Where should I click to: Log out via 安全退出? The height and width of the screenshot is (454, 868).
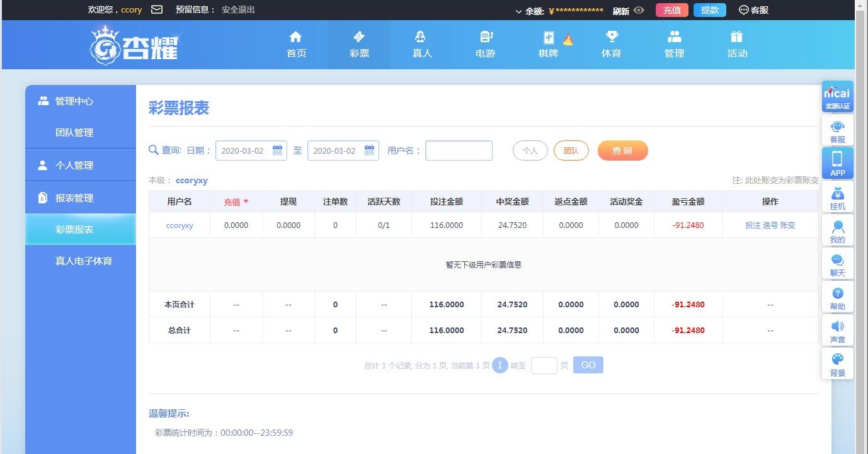[238, 10]
